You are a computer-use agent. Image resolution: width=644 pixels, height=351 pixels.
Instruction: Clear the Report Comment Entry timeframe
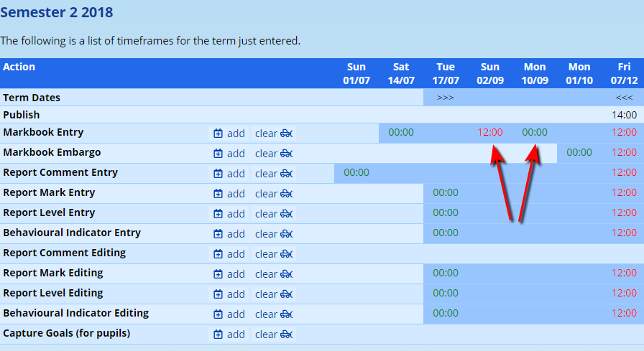pyautogui.click(x=275, y=174)
